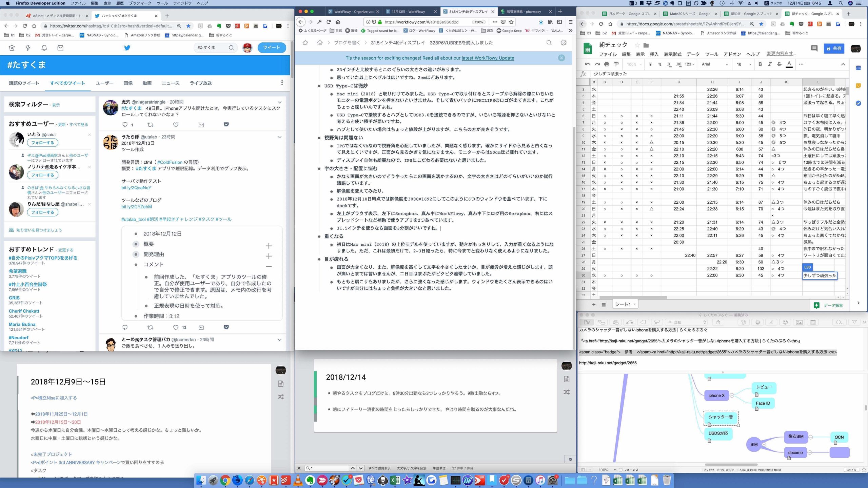Toggle 大文字/小文字を区別 in find bar
This screenshot has width=868, height=488.
[x=411, y=468]
